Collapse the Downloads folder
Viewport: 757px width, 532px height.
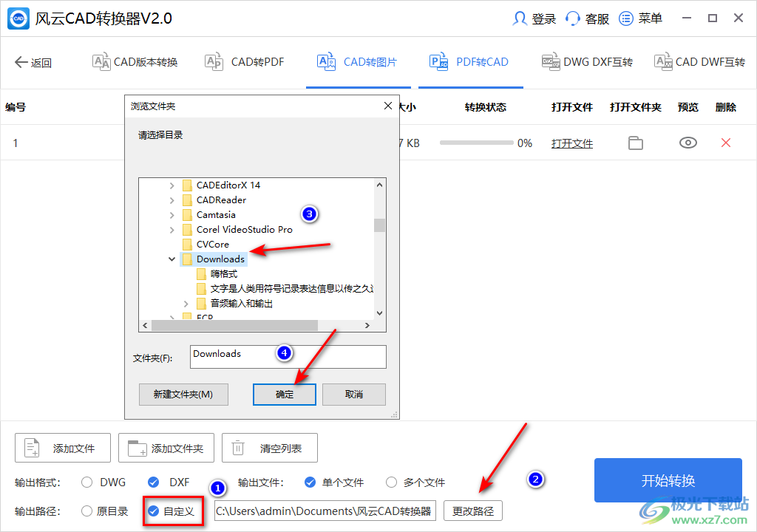pyautogui.click(x=172, y=259)
